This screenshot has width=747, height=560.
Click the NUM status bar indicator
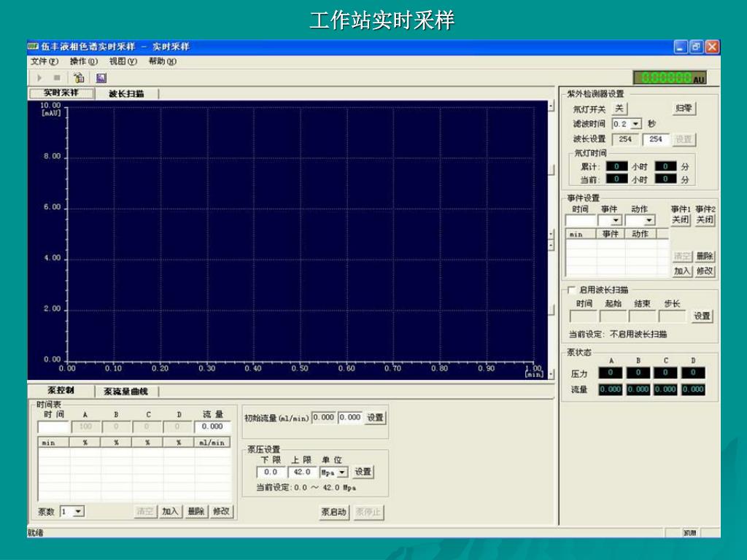[689, 533]
